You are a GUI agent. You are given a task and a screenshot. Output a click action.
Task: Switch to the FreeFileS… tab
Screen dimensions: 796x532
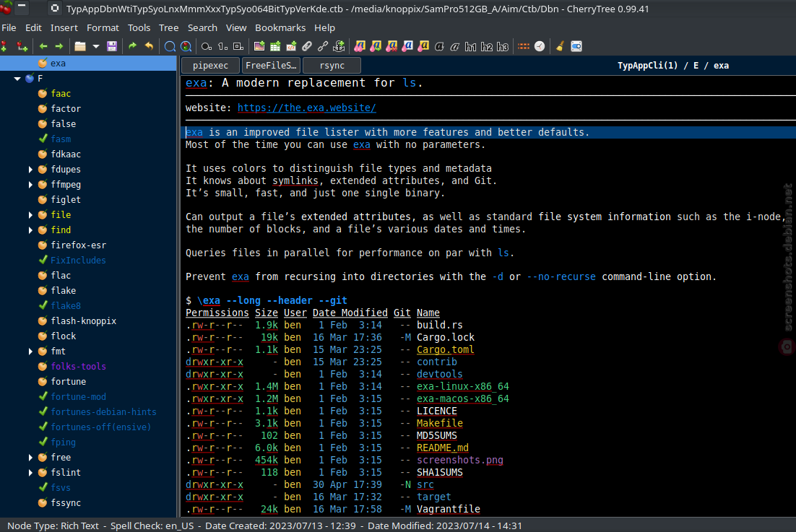(271, 66)
